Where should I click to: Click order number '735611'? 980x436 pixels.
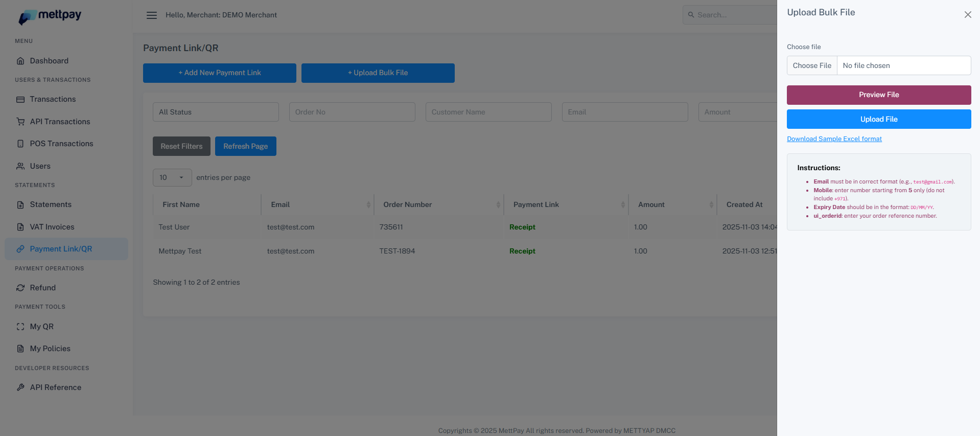point(391,227)
